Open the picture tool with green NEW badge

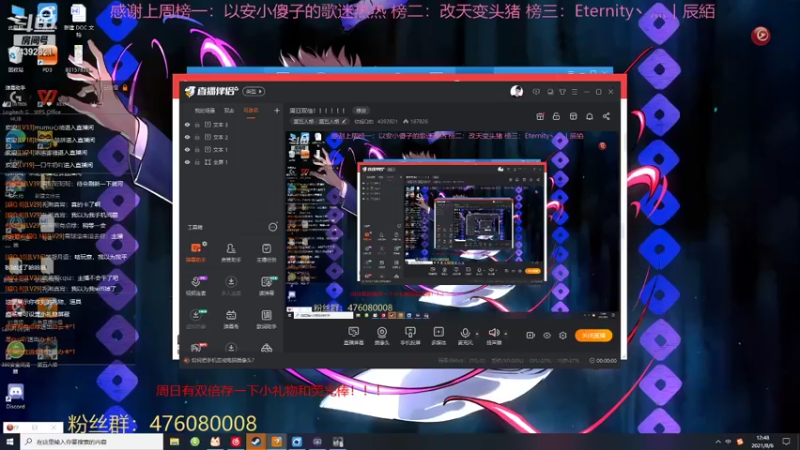point(266,286)
